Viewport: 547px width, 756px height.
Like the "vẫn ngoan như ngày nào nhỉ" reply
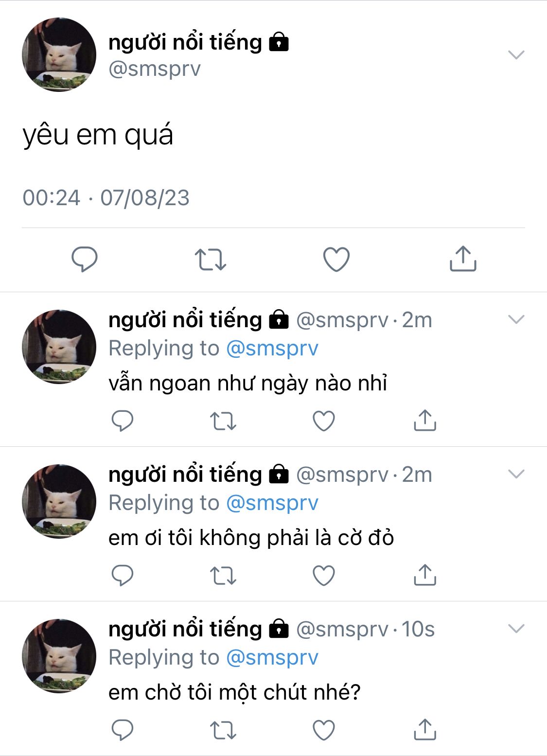pyautogui.click(x=324, y=421)
